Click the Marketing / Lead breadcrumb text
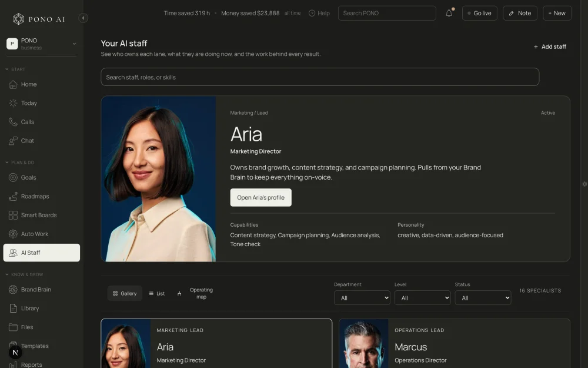 249,112
